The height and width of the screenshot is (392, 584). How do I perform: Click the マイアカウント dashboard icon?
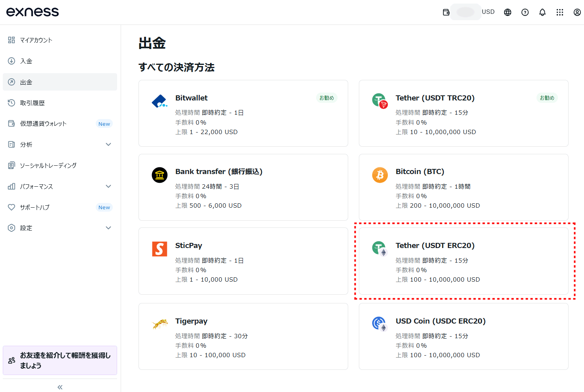point(11,40)
